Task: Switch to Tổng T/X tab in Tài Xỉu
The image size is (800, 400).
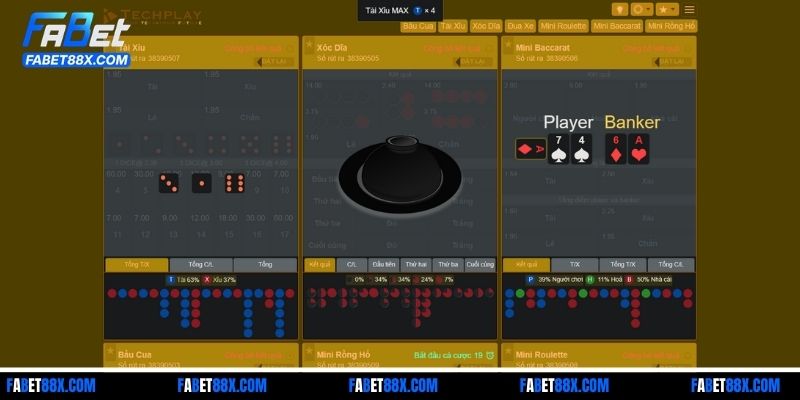Action: coord(137,265)
